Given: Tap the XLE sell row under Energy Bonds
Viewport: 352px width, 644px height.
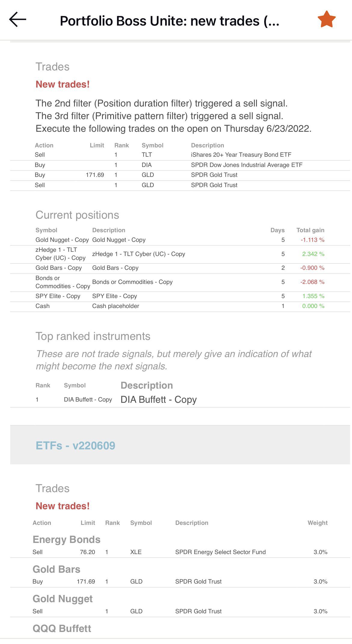Looking at the screenshot, I should click(x=180, y=552).
